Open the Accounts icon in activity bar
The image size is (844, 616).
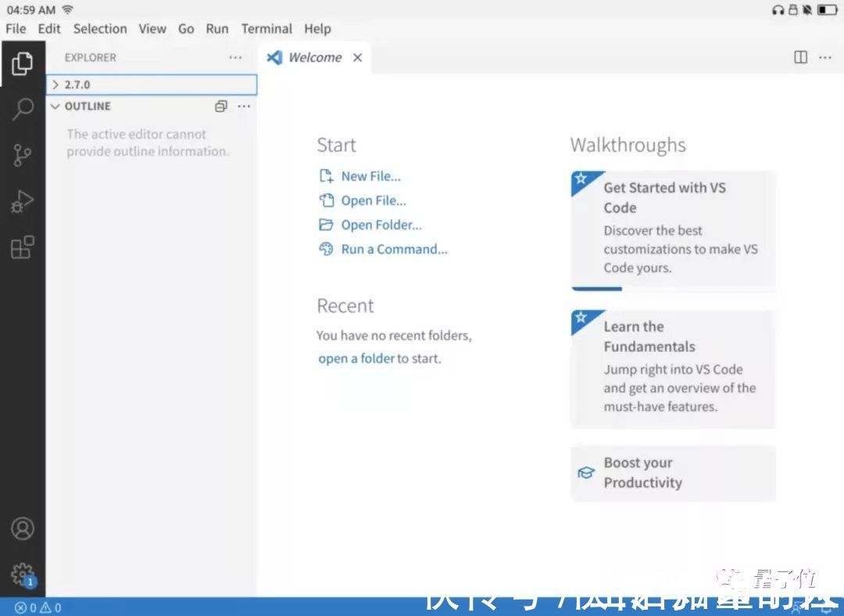[x=22, y=528]
